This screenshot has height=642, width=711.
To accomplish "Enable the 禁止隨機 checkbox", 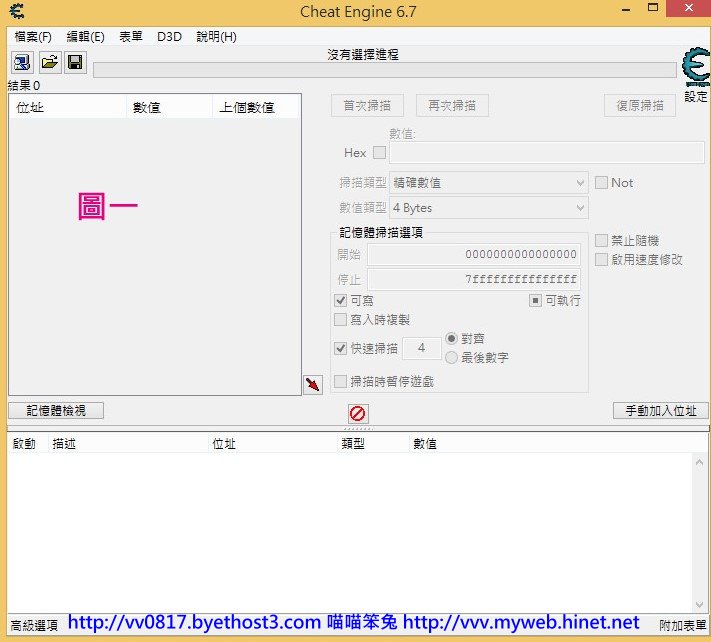I will coord(601,240).
